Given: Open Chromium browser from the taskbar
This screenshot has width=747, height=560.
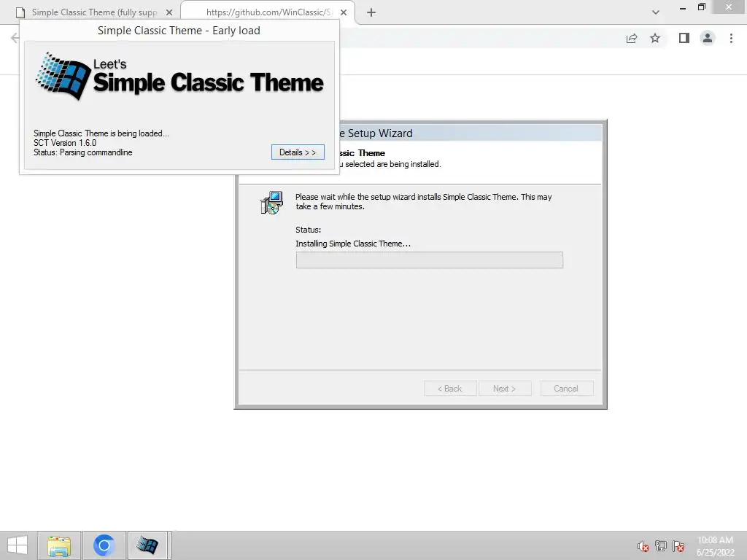Looking at the screenshot, I should [104, 545].
